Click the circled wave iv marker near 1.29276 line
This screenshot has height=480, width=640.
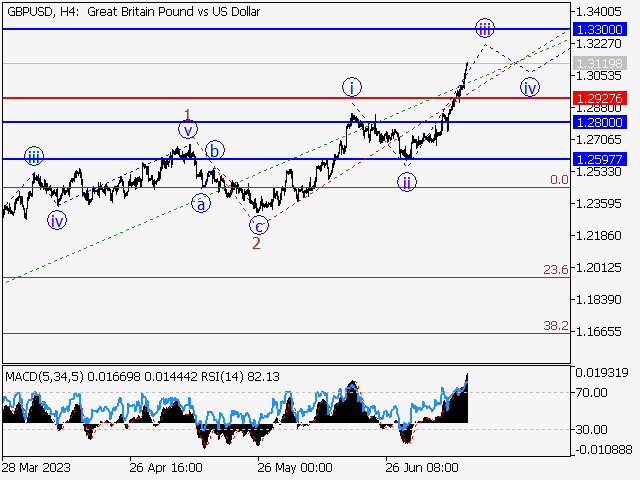pyautogui.click(x=530, y=87)
